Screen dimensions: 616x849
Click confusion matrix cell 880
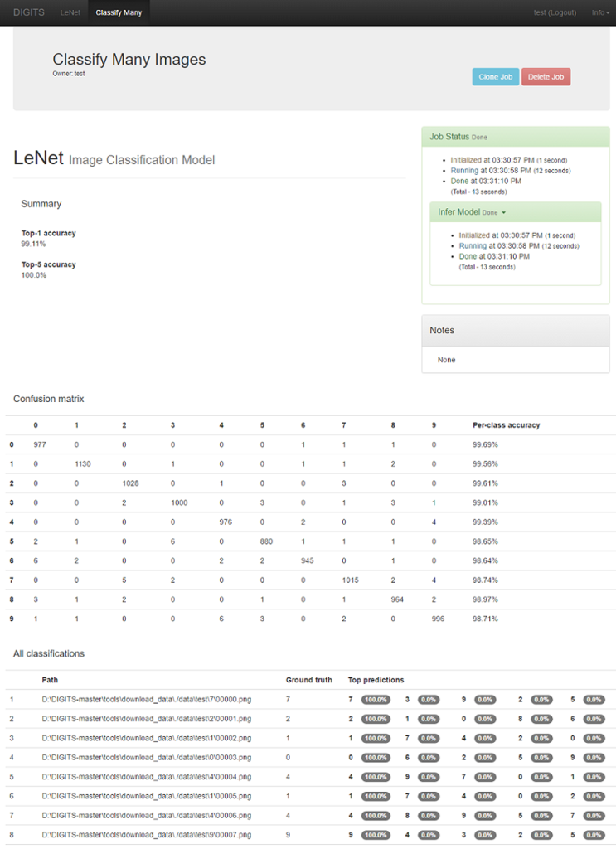click(266, 541)
